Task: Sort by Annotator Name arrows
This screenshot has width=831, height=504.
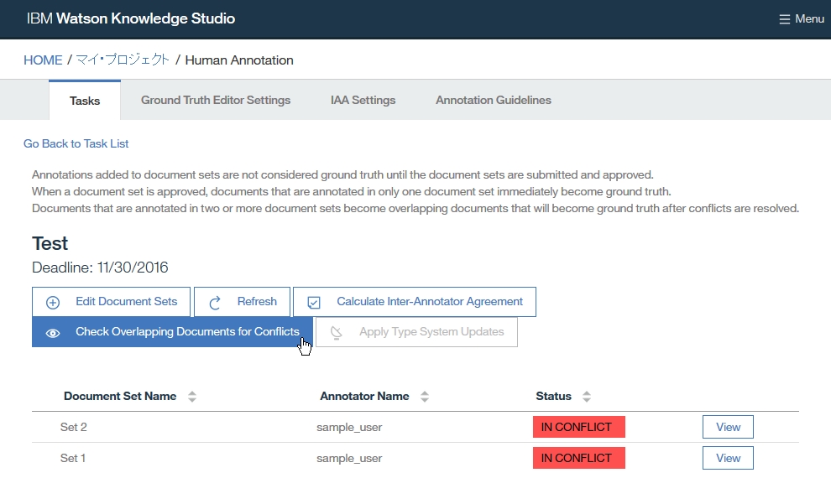Action: point(425,397)
